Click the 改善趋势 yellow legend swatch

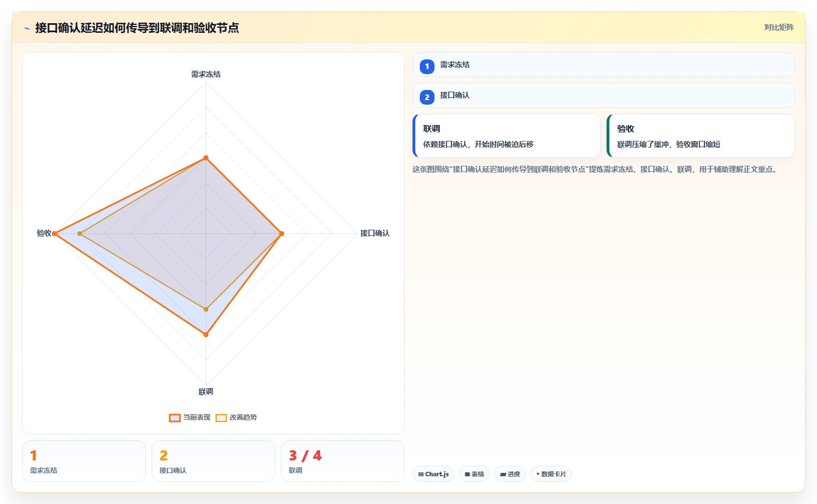tap(221, 418)
